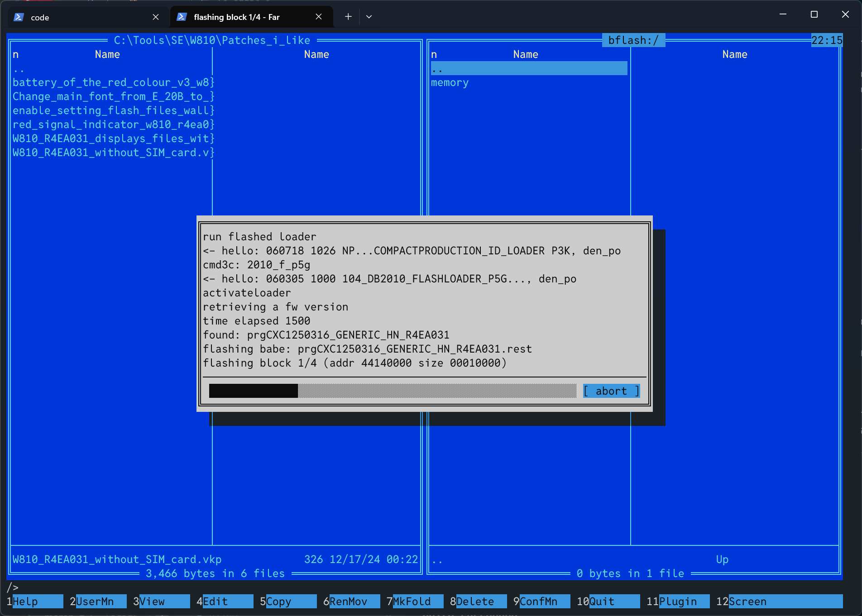This screenshot has height=616, width=862.
Task: Click the 2UserMn function key
Action: coord(98,602)
